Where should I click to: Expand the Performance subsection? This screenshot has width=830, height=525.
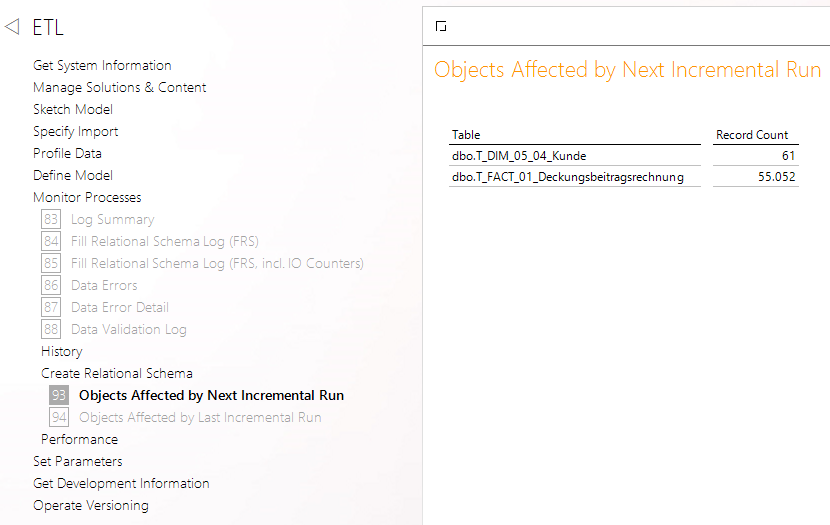(79, 439)
